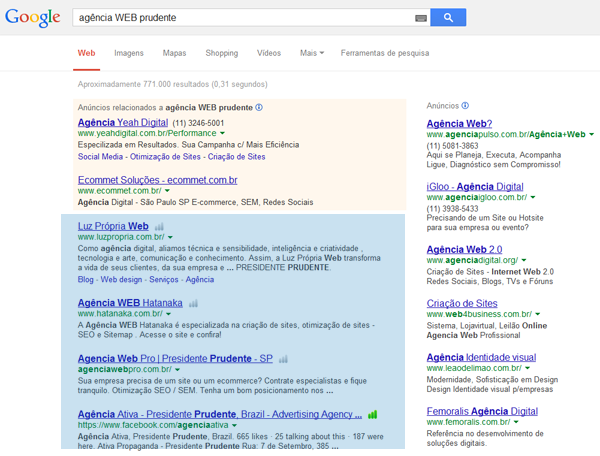600x456 pixels.
Task: Switch to the Shopping tab
Action: click(x=222, y=53)
